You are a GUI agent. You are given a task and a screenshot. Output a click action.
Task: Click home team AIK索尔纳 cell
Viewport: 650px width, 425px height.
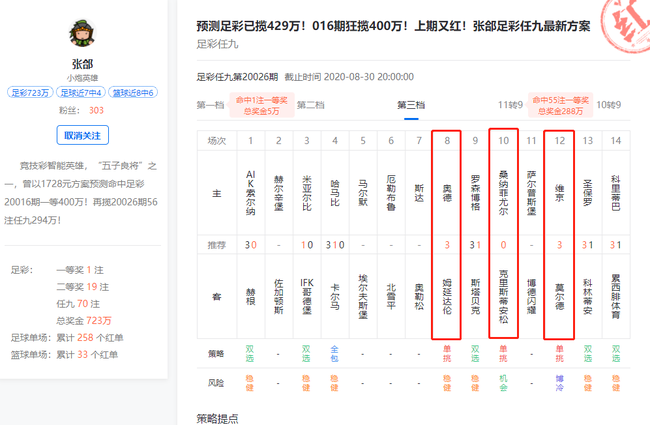tap(251, 193)
